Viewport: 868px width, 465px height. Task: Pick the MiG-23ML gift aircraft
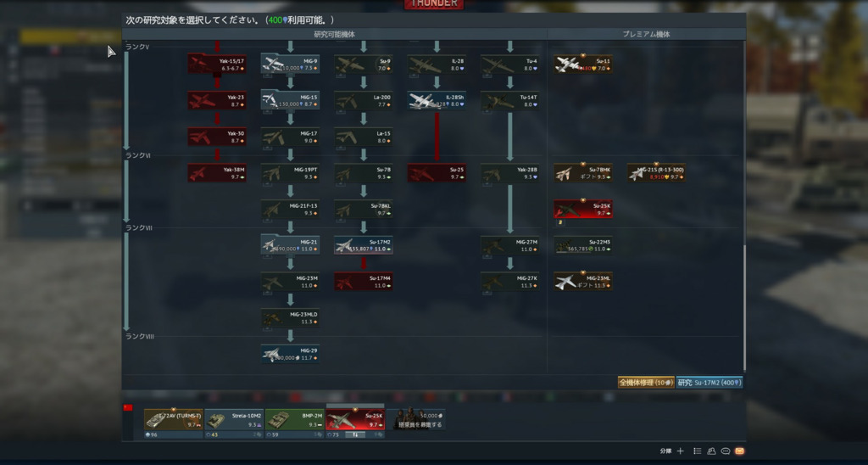coord(582,281)
